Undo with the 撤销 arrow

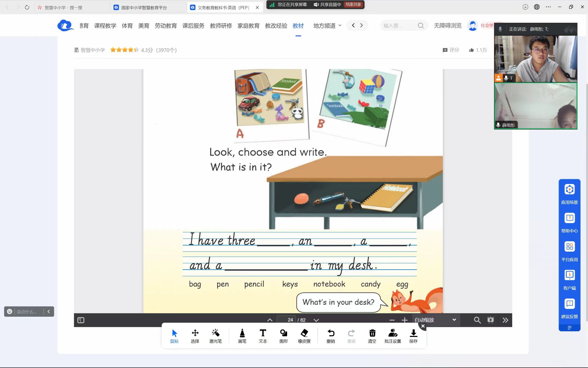pos(330,336)
